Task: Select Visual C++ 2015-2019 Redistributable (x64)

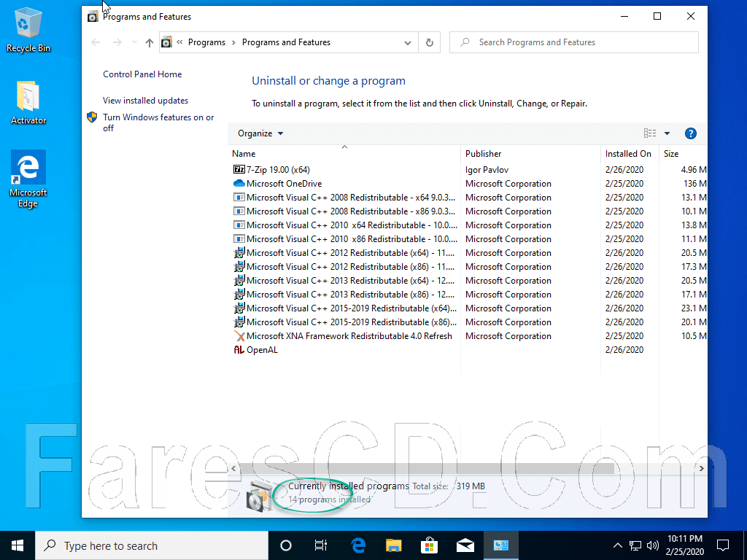Action: [x=469, y=308]
